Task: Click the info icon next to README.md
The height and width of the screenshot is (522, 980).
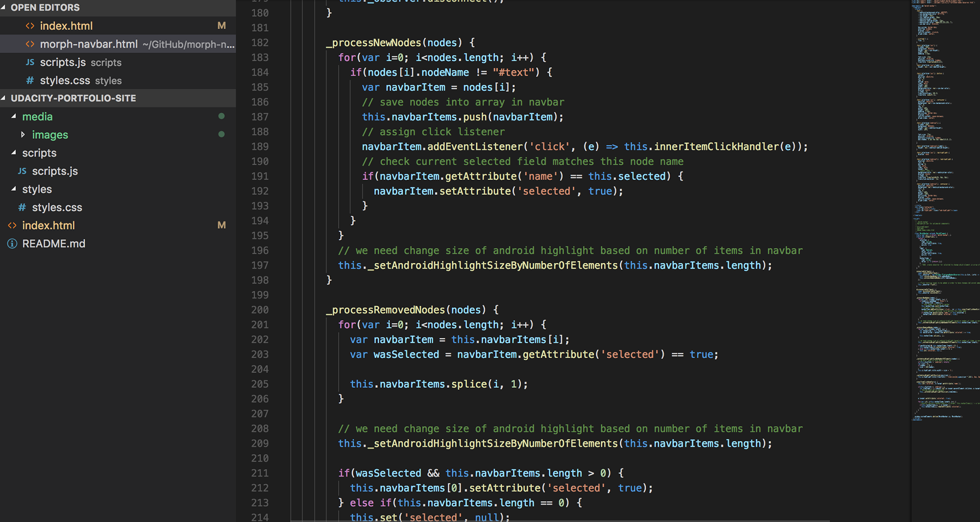Action: point(12,244)
